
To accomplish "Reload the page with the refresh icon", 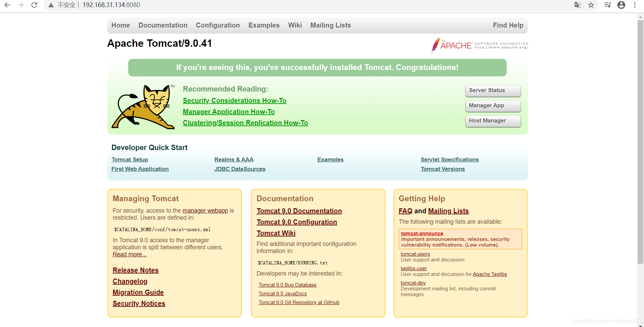I will 34,5.
